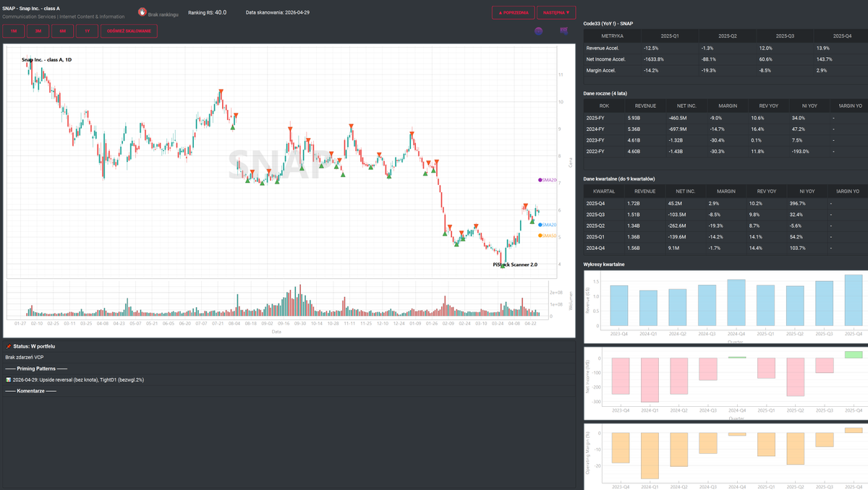The width and height of the screenshot is (868, 490).
Task: Select the 2022-FY row label
Action: [595, 152]
